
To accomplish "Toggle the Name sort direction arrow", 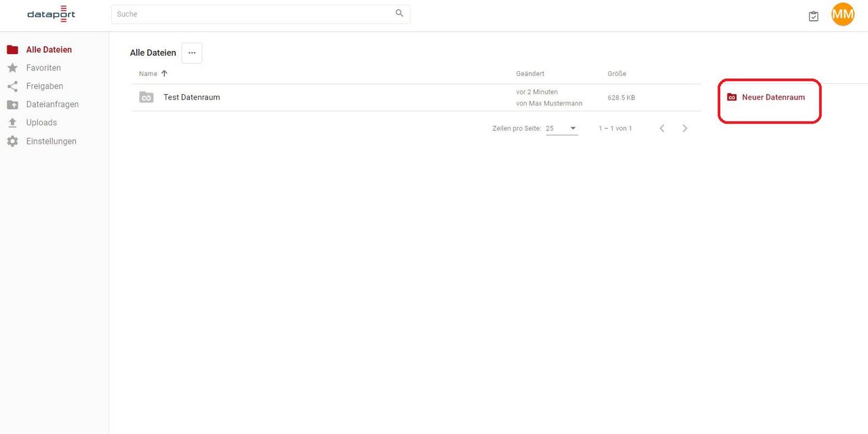I will (164, 73).
